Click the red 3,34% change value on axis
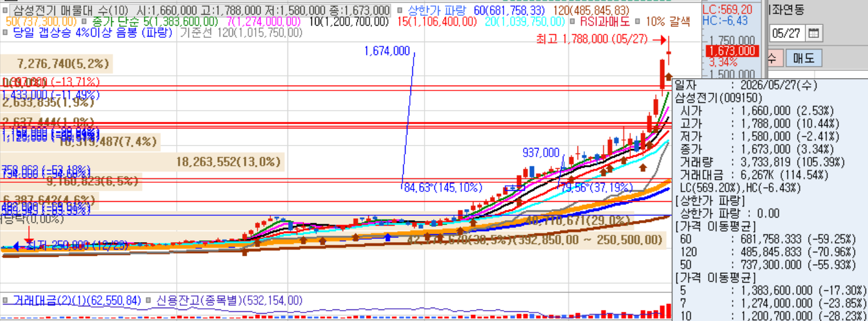 724,62
